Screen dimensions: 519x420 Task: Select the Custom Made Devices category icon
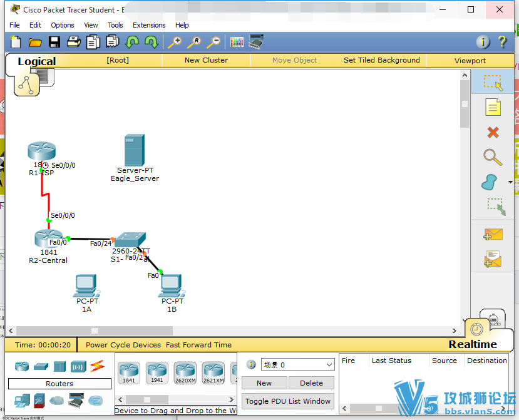coord(76,401)
